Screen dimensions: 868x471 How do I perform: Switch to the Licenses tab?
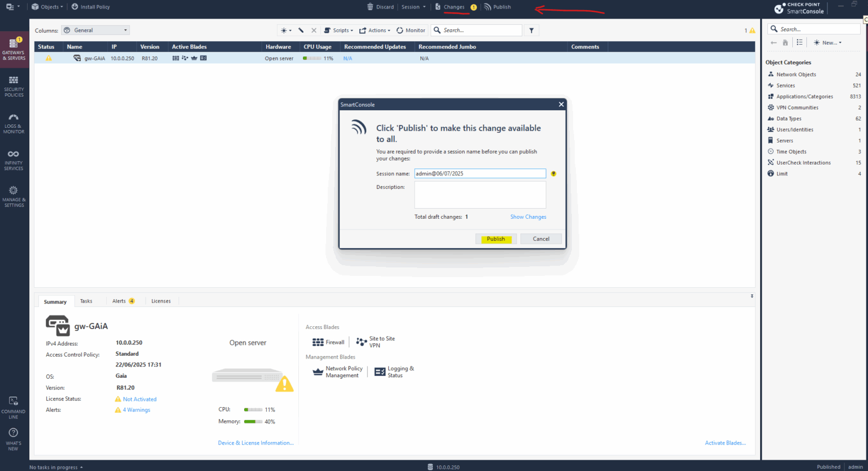[x=161, y=301]
